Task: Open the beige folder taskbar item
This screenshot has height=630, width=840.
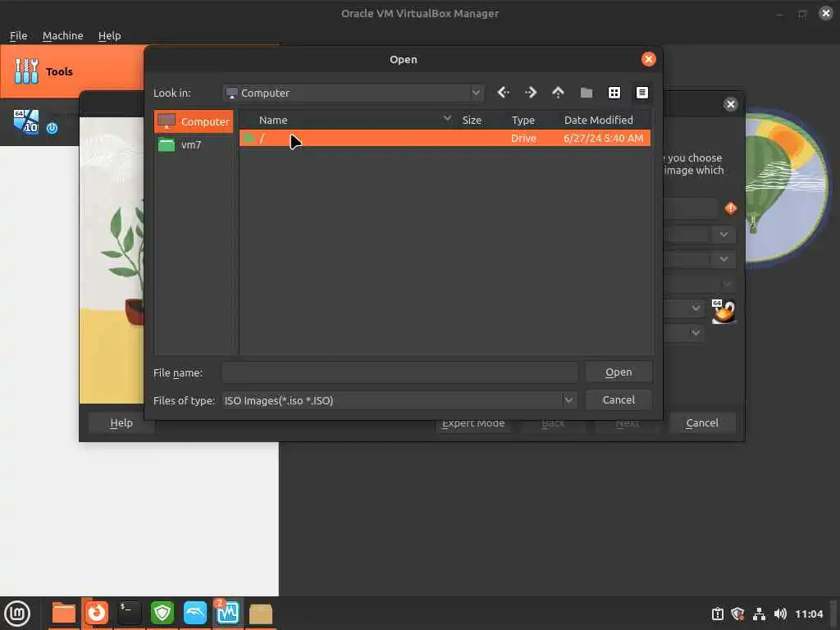Action: [261, 614]
